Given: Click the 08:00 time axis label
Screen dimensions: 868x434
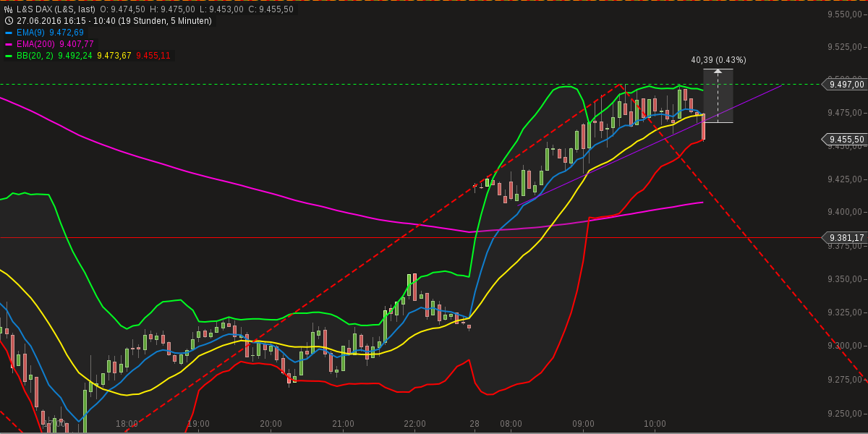Looking at the screenshot, I should [511, 424].
